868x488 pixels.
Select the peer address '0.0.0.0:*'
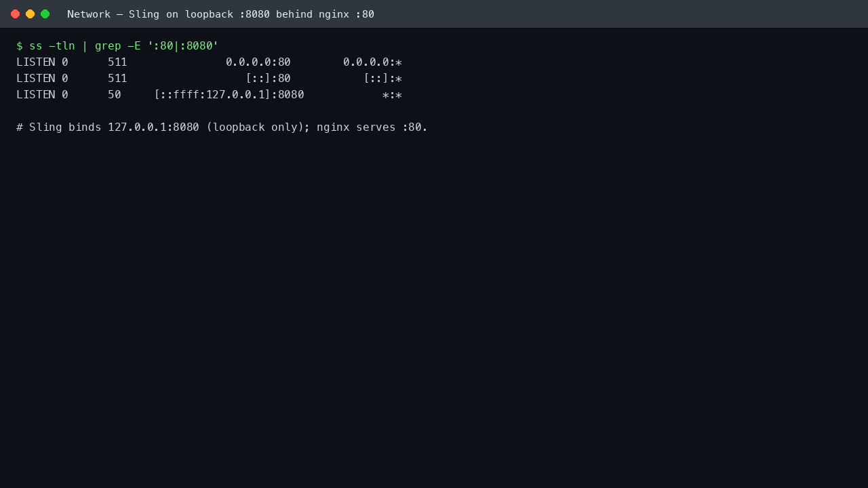[372, 62]
